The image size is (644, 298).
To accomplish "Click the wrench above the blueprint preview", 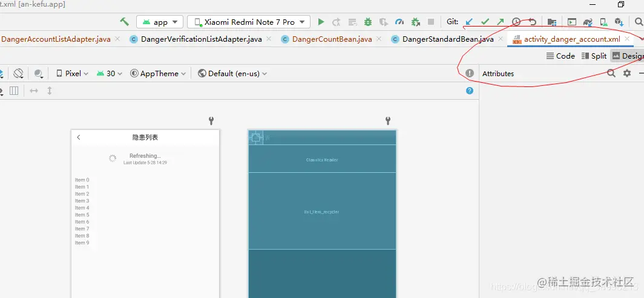I will pos(388,120).
